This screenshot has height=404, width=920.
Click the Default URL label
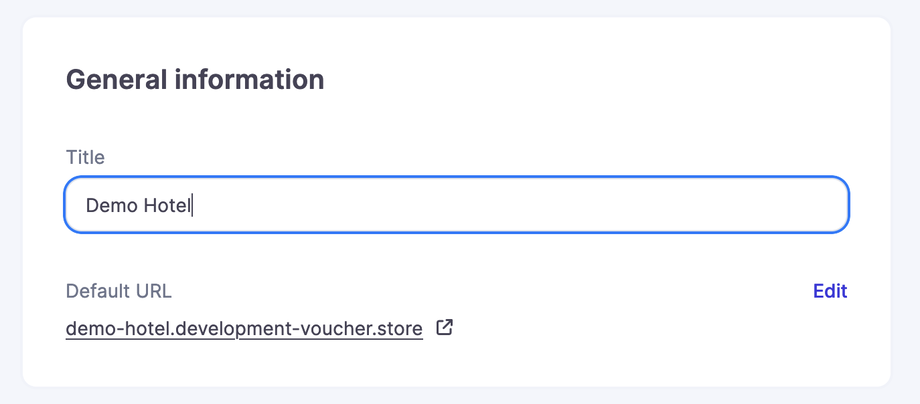click(118, 291)
